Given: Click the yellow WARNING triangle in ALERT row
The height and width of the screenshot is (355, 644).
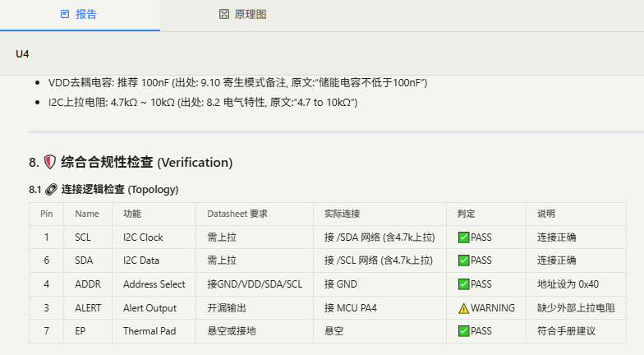Looking at the screenshot, I should click(463, 308).
